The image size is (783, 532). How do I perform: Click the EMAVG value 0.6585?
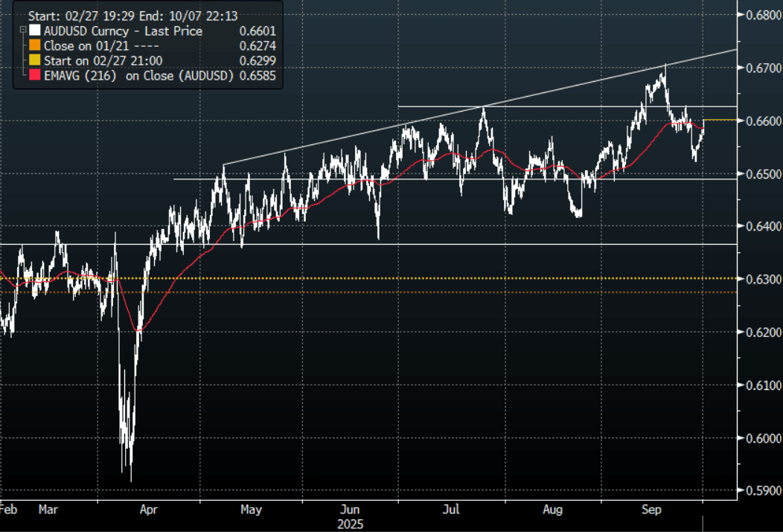point(258,76)
